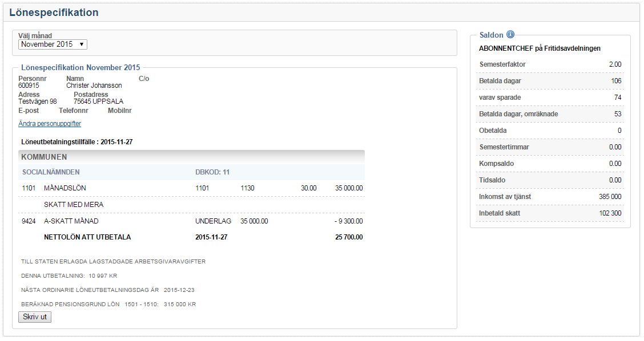Select the Lönespecifikation page heading
644x341 pixels.
(54, 13)
